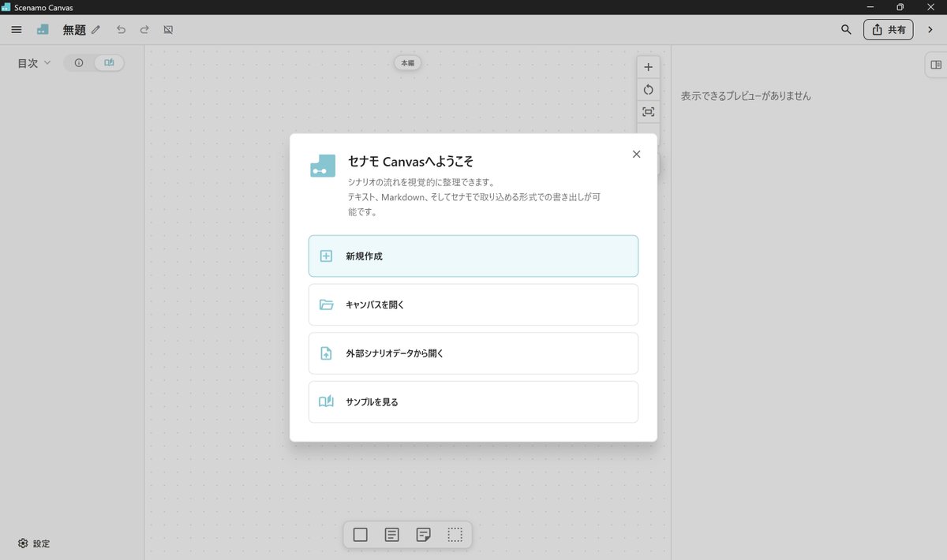This screenshot has width=947, height=560.
Task: Expand panel with the right chevron arrow
Action: click(930, 29)
